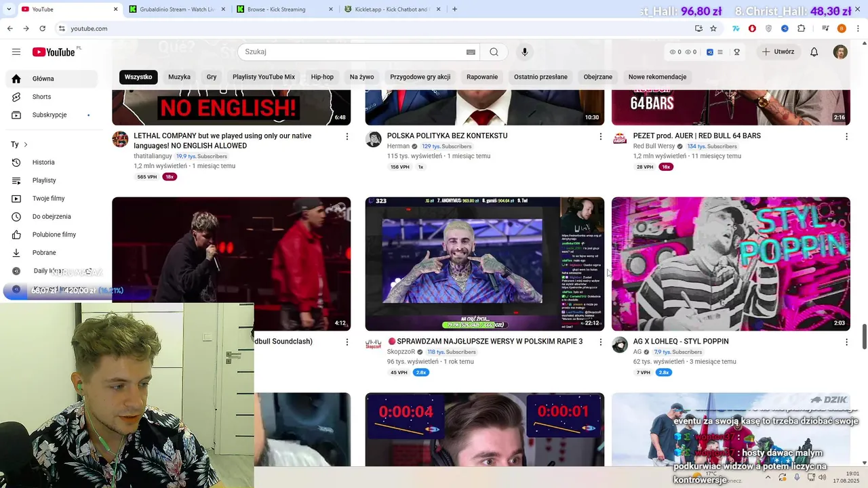The height and width of the screenshot is (488, 868).
Task: Click the Utwórz create button
Action: click(x=778, y=52)
